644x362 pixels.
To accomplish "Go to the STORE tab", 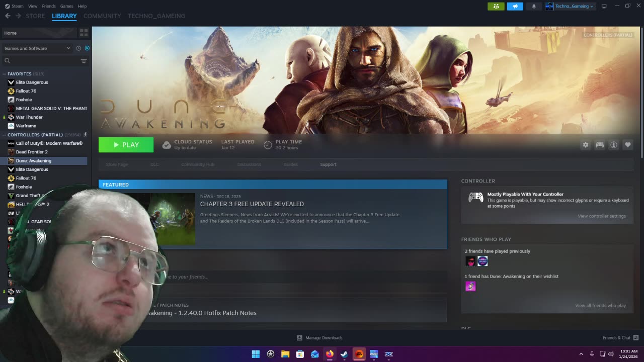I will [35, 16].
